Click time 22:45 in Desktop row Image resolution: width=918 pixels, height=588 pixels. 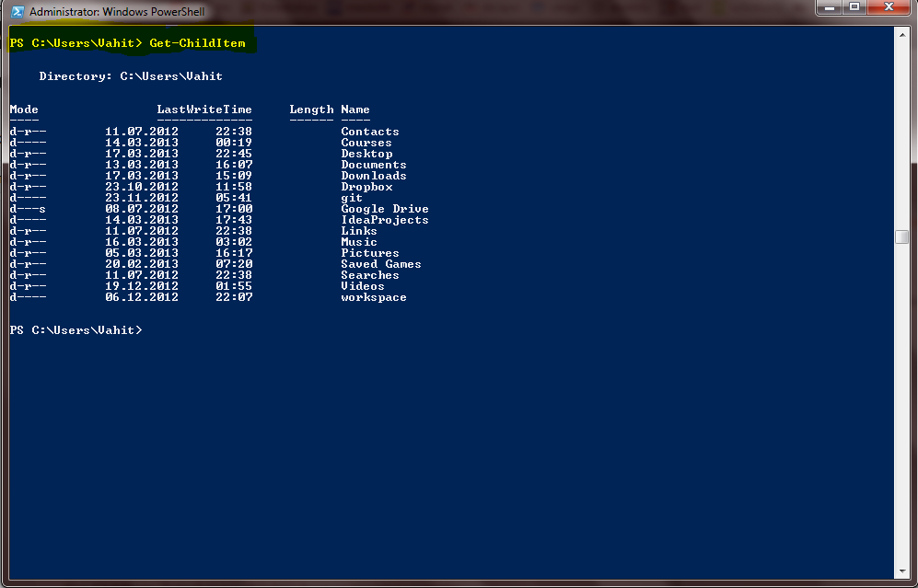tap(234, 154)
